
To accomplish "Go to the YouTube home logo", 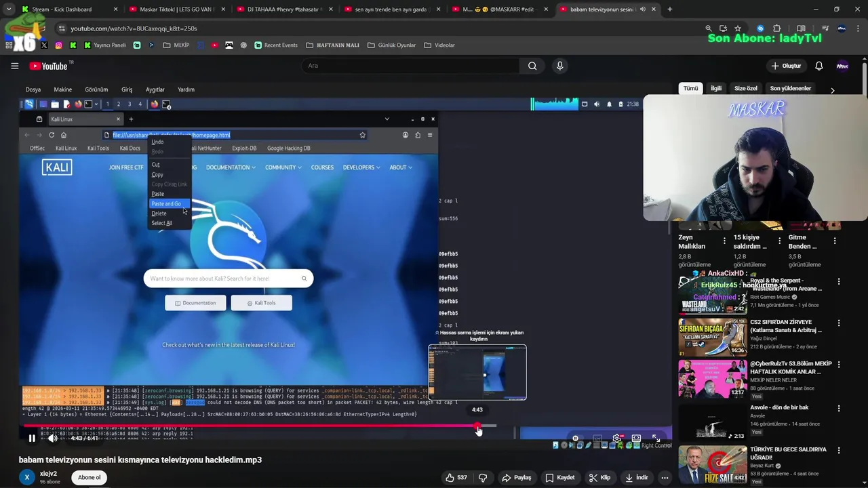I will (x=48, y=66).
